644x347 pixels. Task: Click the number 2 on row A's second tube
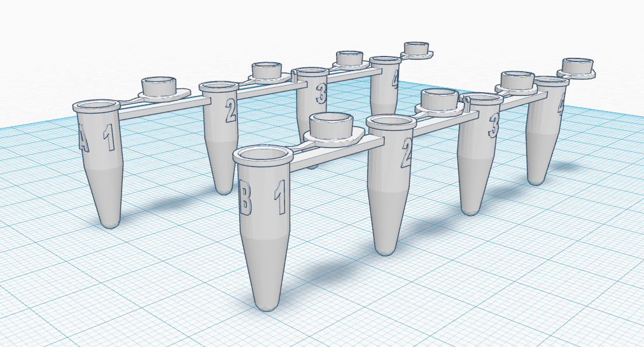(230, 111)
